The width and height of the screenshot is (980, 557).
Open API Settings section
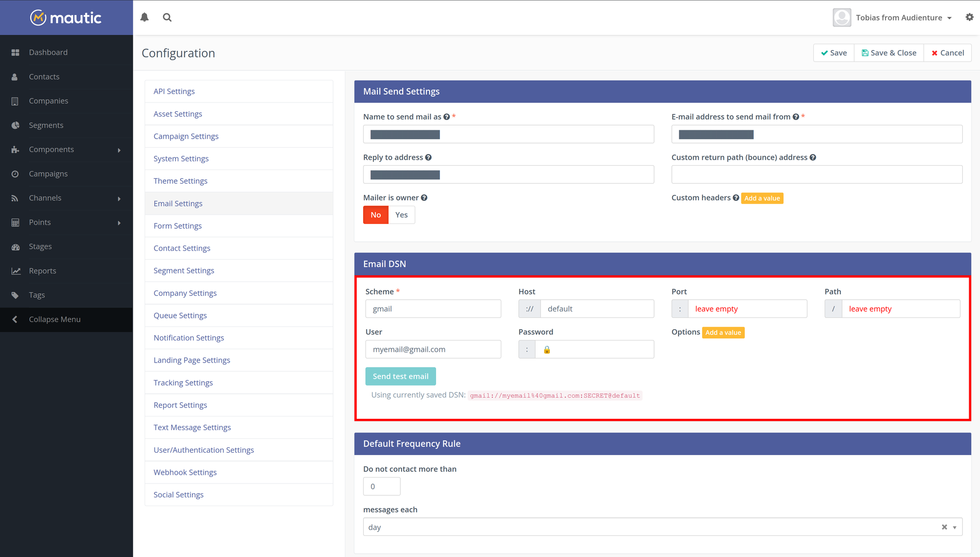[x=239, y=92]
